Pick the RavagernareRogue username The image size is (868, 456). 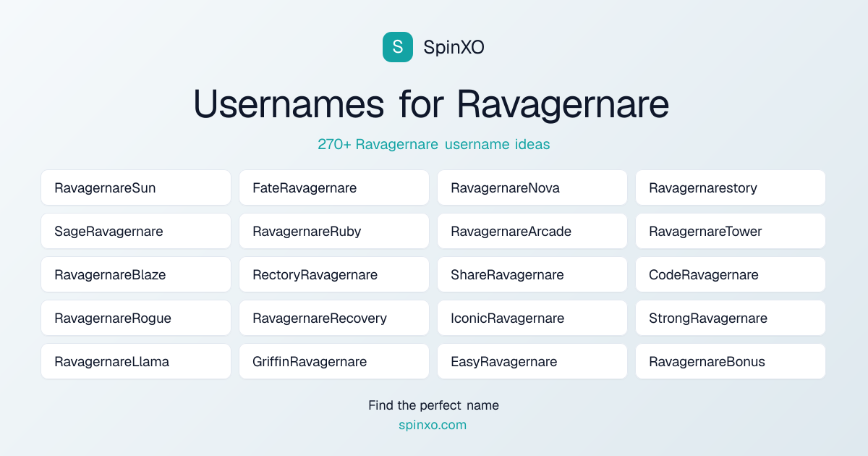point(136,318)
